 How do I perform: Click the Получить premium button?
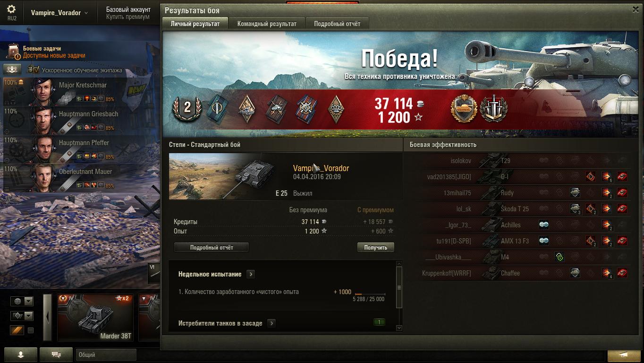tap(376, 247)
